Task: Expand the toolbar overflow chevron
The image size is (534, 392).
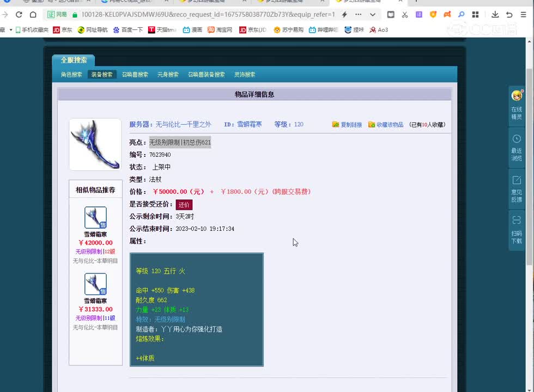Action: [x=373, y=15]
